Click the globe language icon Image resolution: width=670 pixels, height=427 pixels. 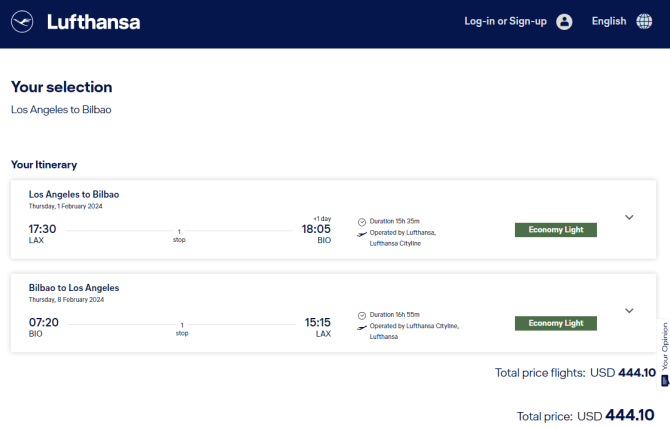644,21
